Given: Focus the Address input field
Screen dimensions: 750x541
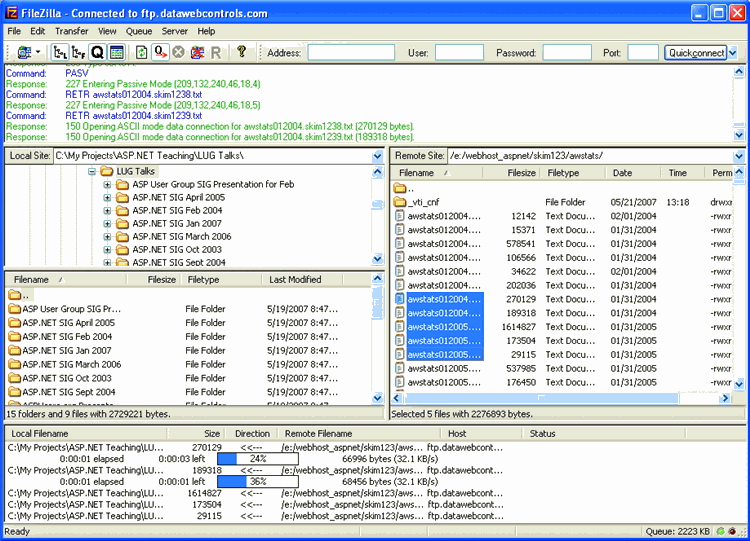Looking at the screenshot, I should pos(351,53).
